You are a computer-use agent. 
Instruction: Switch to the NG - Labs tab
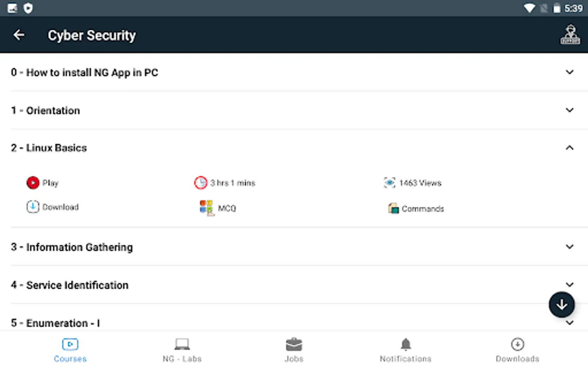pos(182,350)
